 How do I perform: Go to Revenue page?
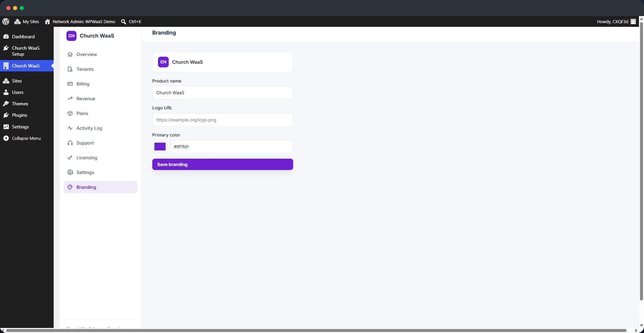click(100, 99)
